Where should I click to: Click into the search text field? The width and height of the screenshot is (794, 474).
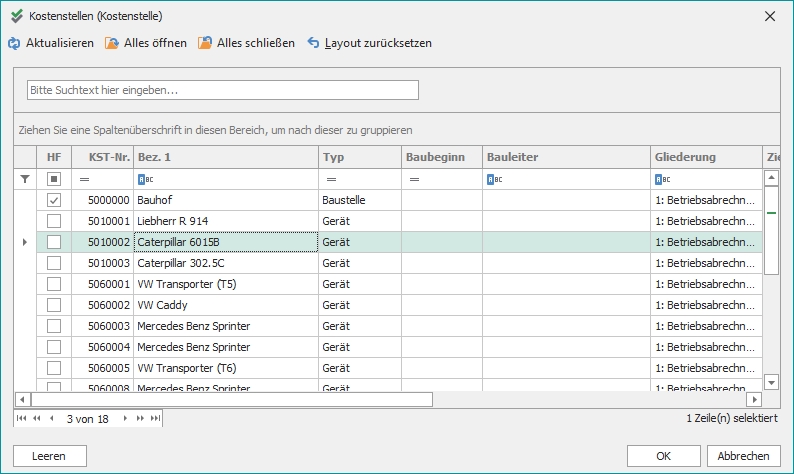pyautogui.click(x=222, y=90)
